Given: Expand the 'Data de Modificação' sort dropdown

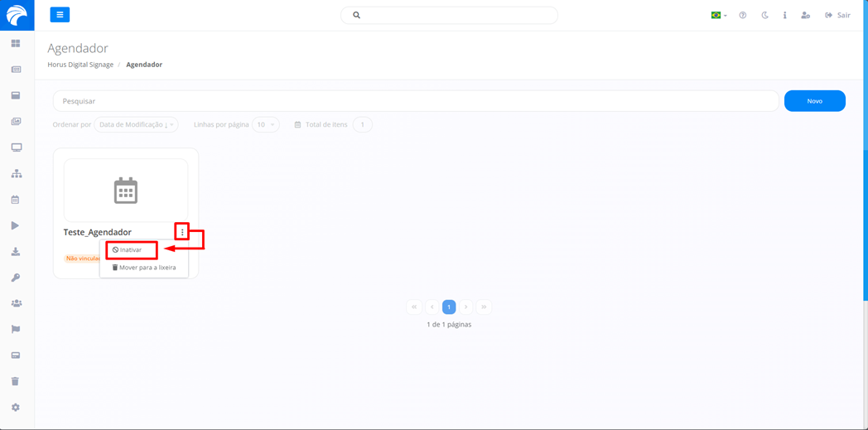Looking at the screenshot, I should 136,125.
